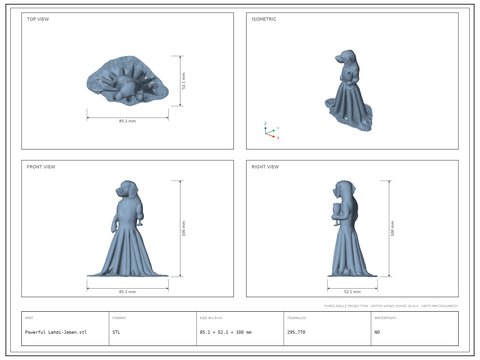The width and height of the screenshot is (480, 360).
Task: Click the part name Powerful Lahdi-Jaban.stl
Action: click(56, 332)
